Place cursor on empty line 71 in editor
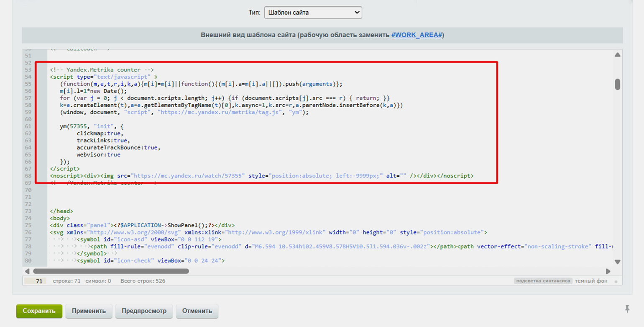 [167, 197]
